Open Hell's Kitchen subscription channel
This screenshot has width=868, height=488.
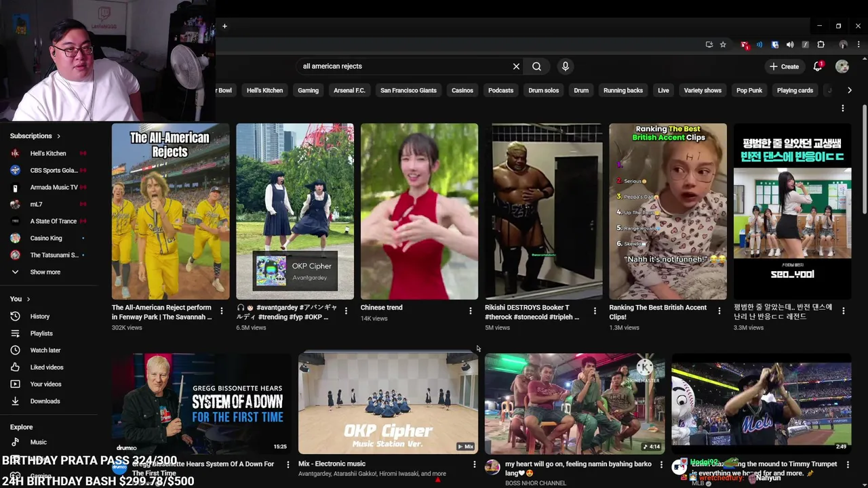pyautogui.click(x=48, y=153)
